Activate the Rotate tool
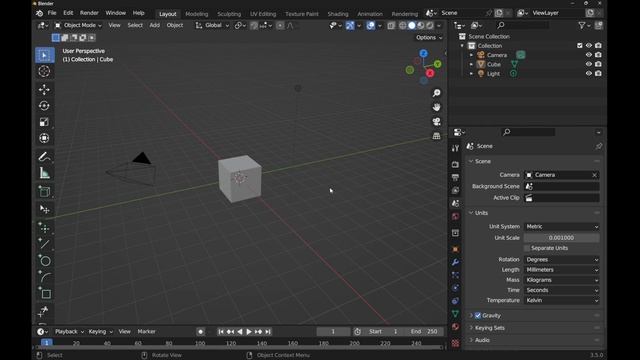The image size is (640, 360). pos(44,106)
